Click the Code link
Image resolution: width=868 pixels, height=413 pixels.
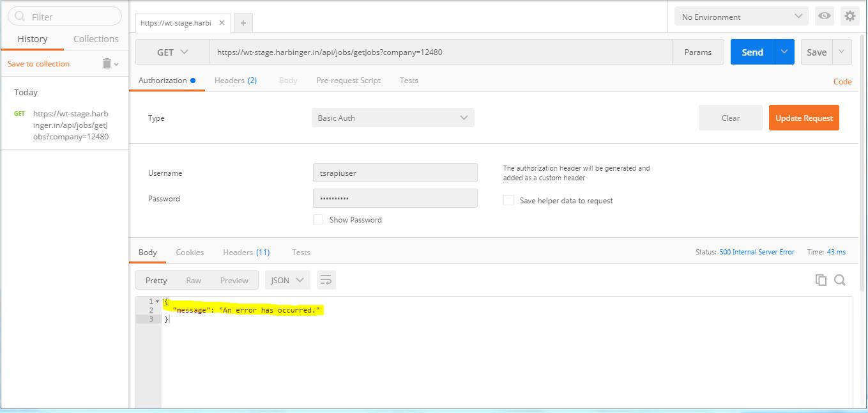click(842, 81)
